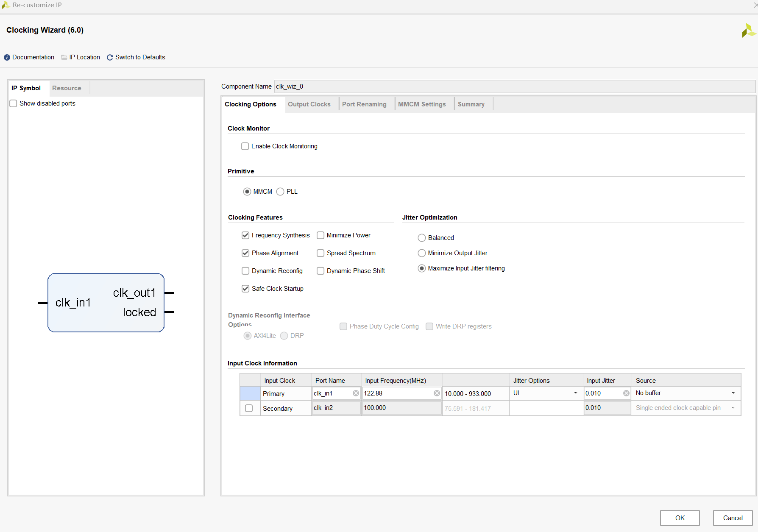Open IP Location settings
758x532 pixels.
coord(85,57)
